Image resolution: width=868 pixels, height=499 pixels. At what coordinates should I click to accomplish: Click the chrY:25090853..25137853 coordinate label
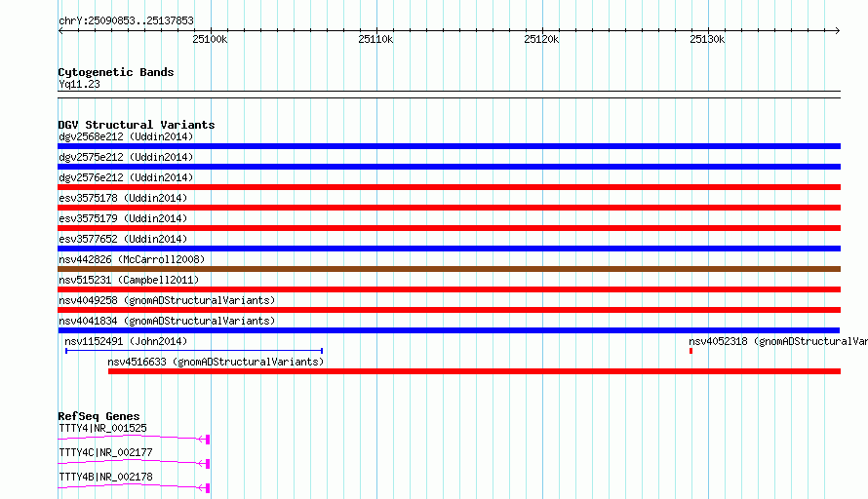tap(126, 21)
